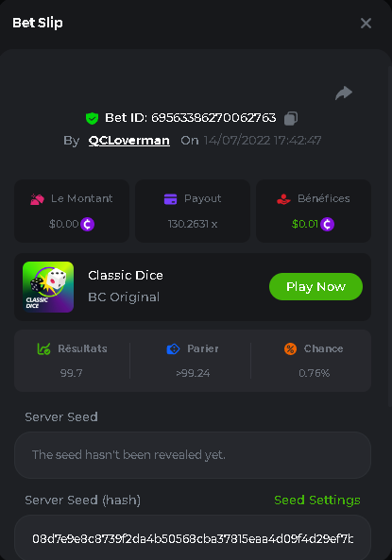The height and width of the screenshot is (560, 392).
Task: Open QCLoverman's user profile link
Action: [x=129, y=141]
